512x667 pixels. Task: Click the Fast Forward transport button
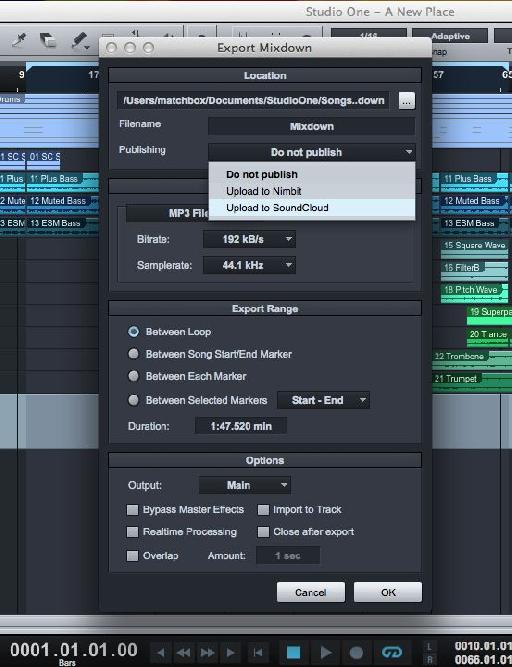coord(207,652)
